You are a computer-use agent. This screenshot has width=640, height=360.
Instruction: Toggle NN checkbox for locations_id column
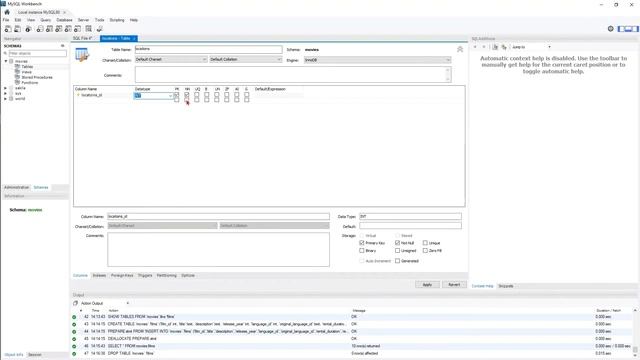click(187, 95)
